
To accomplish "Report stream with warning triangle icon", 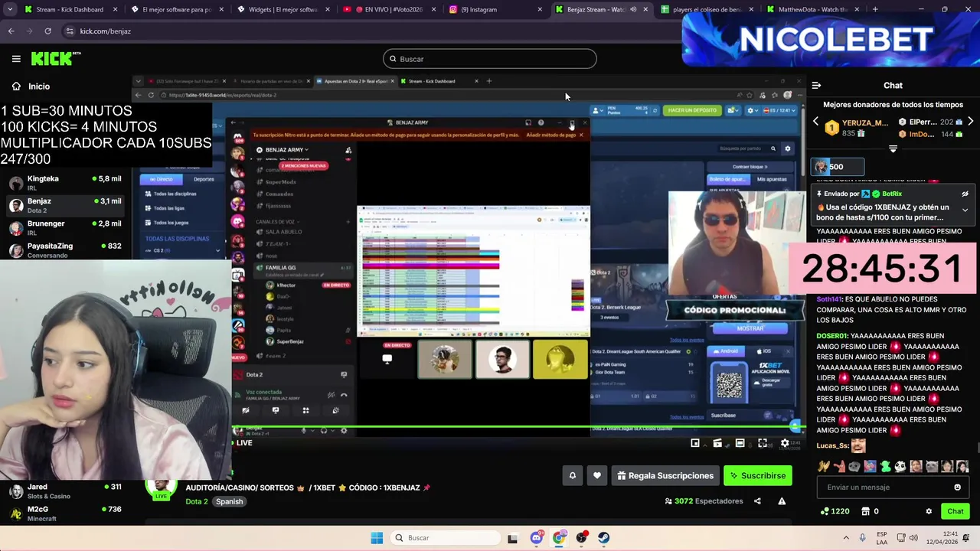I will pyautogui.click(x=782, y=501).
